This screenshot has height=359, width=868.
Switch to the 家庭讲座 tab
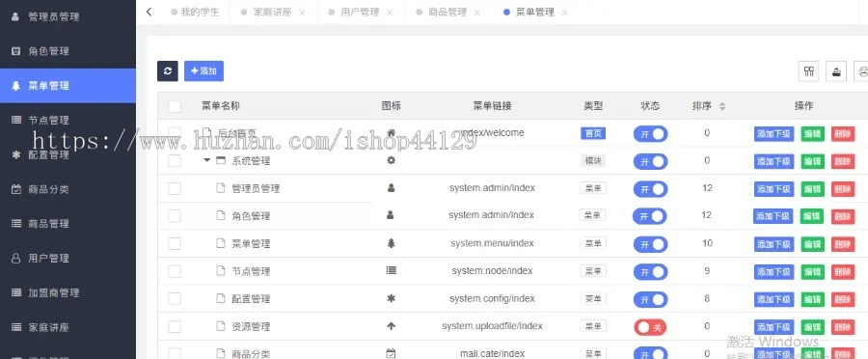[272, 13]
